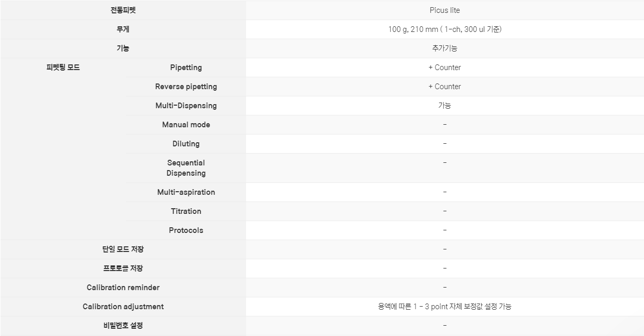The height and width of the screenshot is (336, 644).
Task: Select the 전동피펫 row header
Action: coord(123,10)
